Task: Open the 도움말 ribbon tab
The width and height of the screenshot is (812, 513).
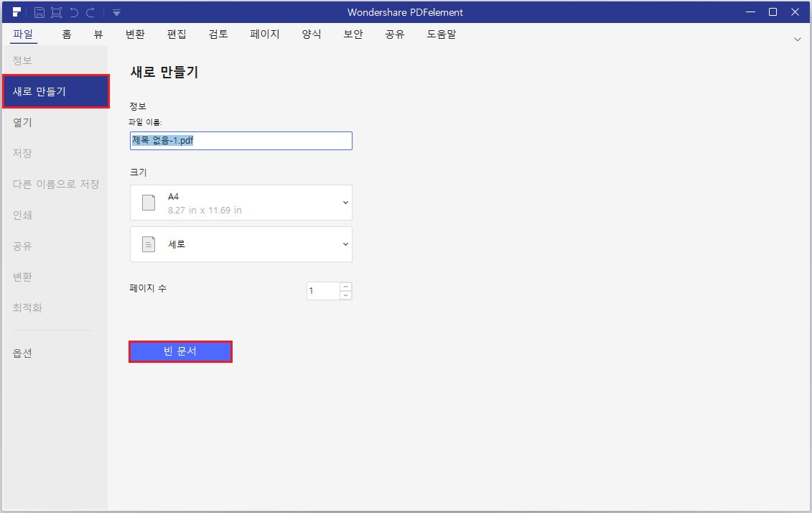Action: point(442,34)
